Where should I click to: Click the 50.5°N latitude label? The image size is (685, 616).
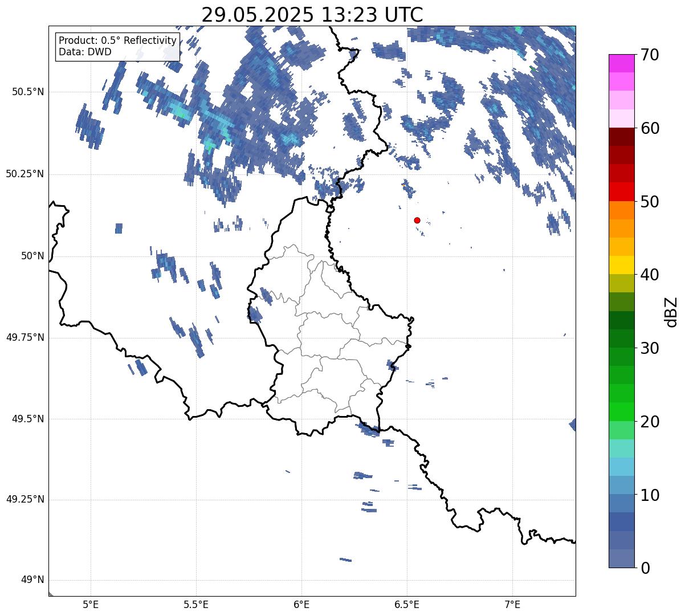(x=28, y=92)
